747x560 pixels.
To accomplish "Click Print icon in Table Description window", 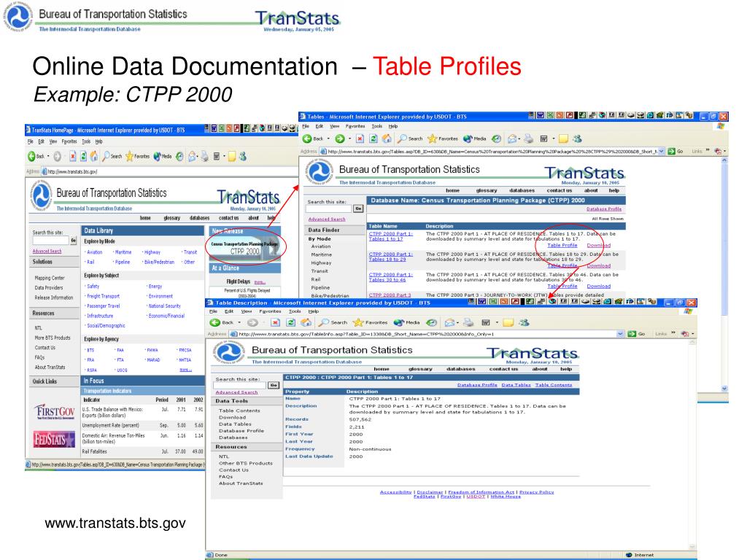I will tap(468, 322).
